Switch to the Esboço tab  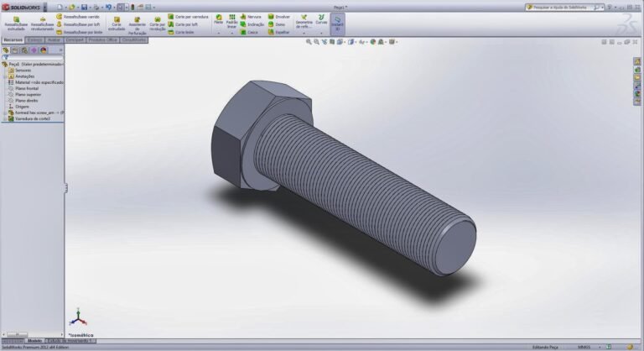pyautogui.click(x=35, y=39)
